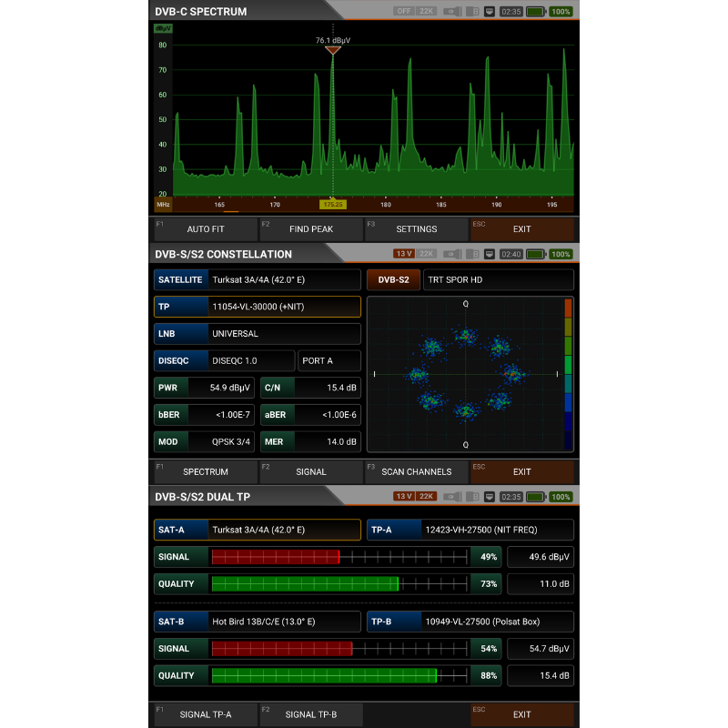
Task: Tap flashlight icon in DVB-C Spectrum header
Action: coord(452,12)
